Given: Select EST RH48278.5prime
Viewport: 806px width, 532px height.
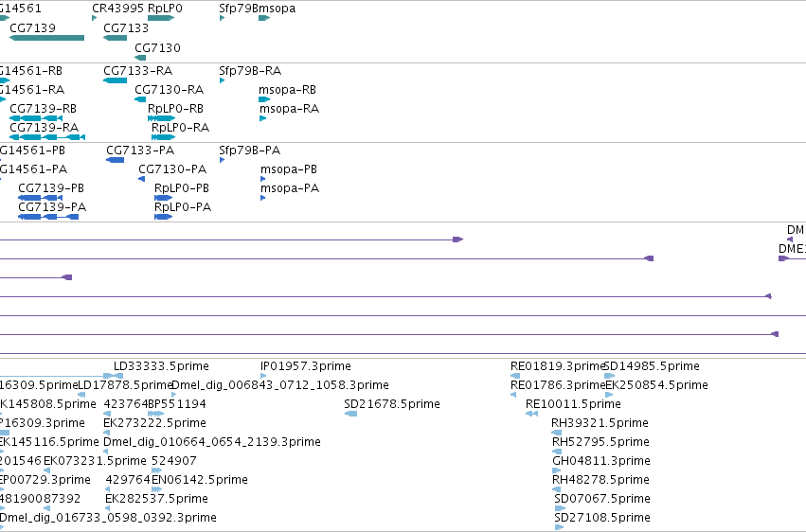Looking at the screenshot, I should (557, 490).
